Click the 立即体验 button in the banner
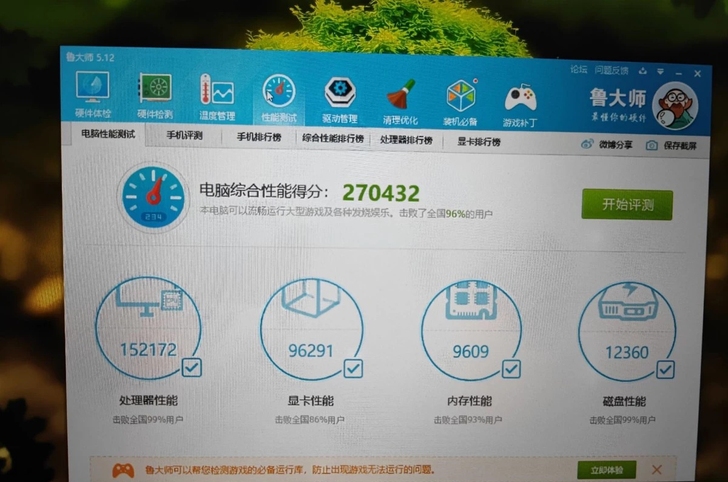 coord(606,470)
